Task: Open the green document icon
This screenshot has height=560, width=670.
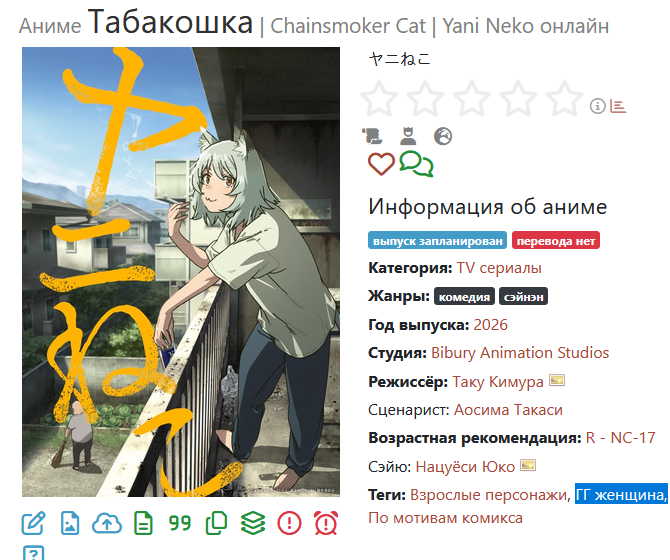Action: coord(143,523)
